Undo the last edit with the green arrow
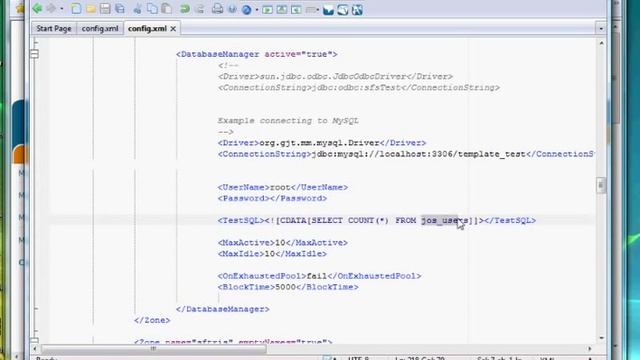 184,9
